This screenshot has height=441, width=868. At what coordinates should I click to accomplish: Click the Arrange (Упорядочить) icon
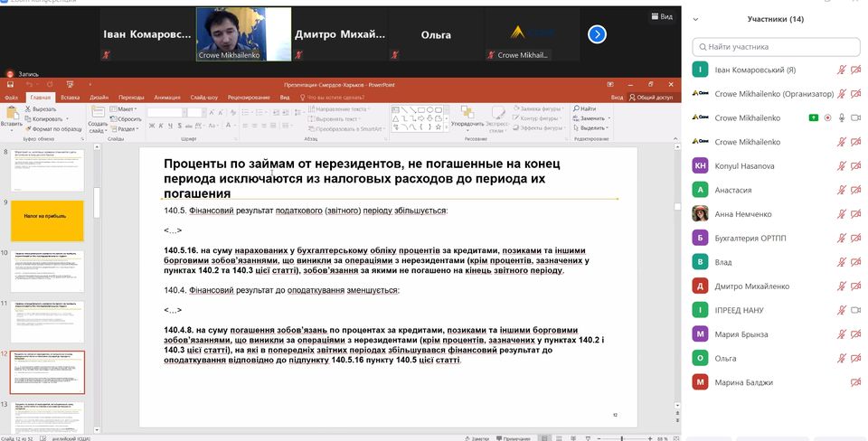pos(467,114)
